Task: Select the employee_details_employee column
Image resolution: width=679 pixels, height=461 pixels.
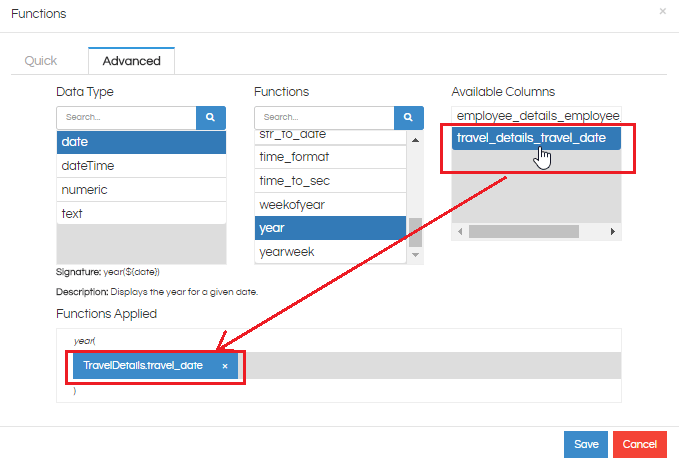Action: tap(537, 116)
